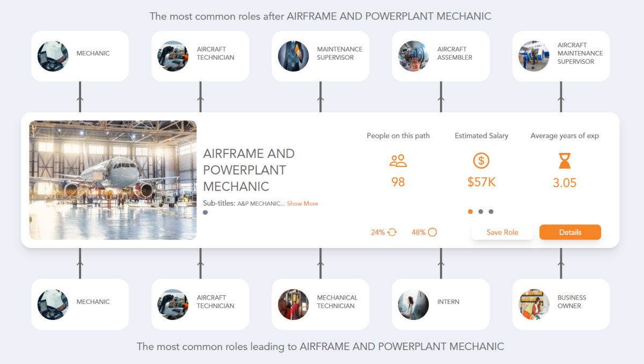Click the Business Owner circular photo icon
The height and width of the screenshot is (364, 644).
click(x=533, y=304)
